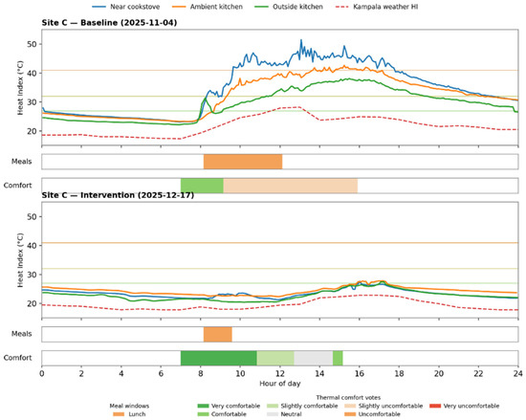Click x-axis tick label 12
The image size is (526, 420).
tap(280, 373)
